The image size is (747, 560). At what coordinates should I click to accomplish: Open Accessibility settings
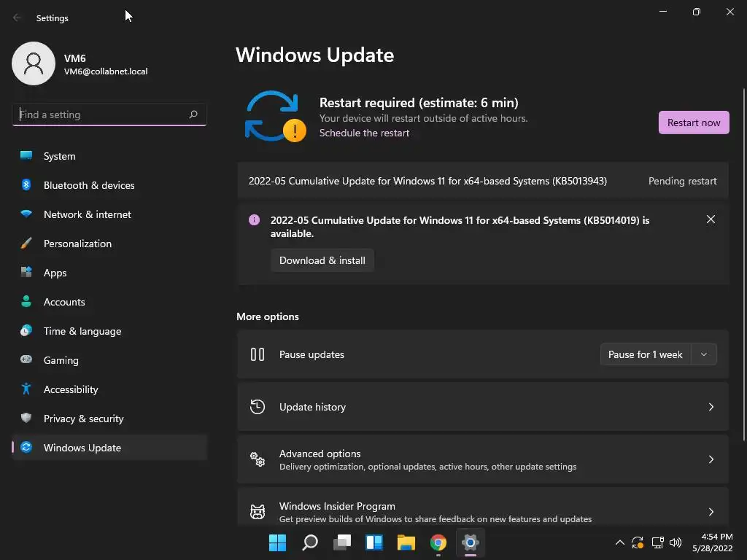pyautogui.click(x=109, y=389)
